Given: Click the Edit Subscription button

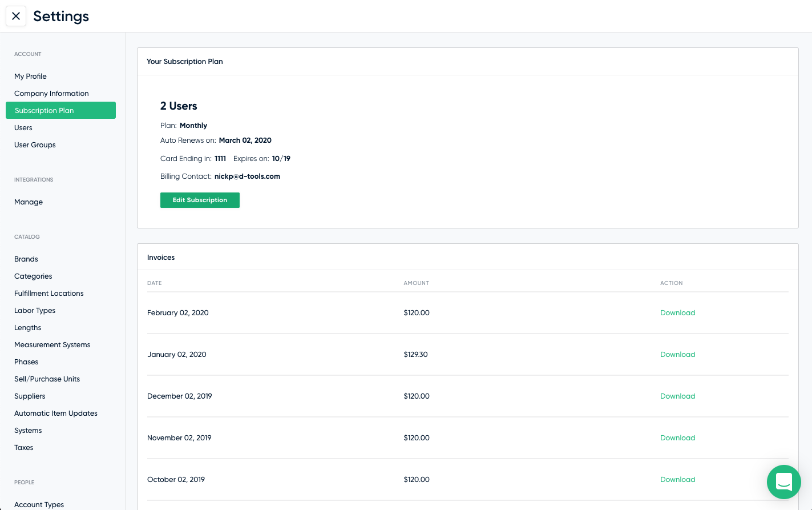Looking at the screenshot, I should tap(200, 200).
